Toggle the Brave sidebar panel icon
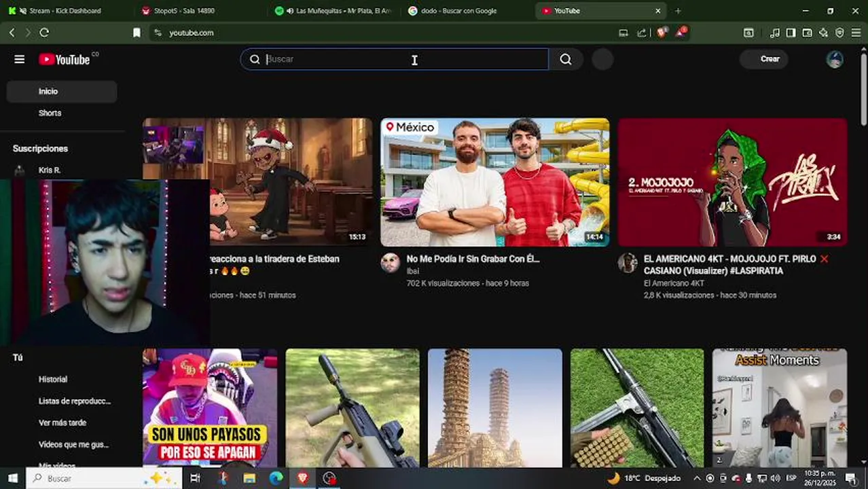 [791, 33]
